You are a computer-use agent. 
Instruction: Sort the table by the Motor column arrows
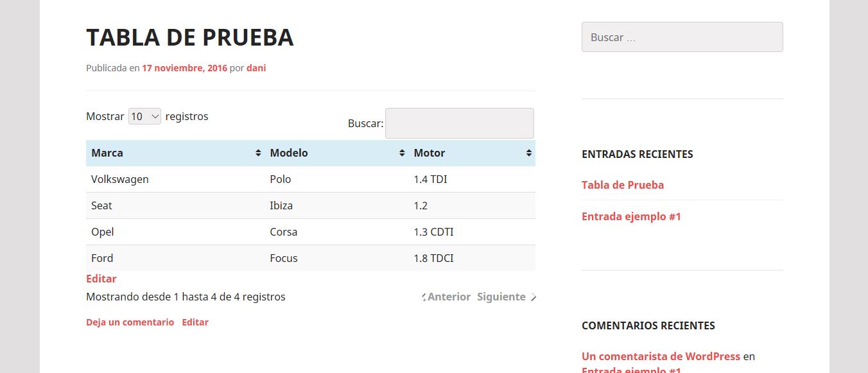[x=528, y=153]
